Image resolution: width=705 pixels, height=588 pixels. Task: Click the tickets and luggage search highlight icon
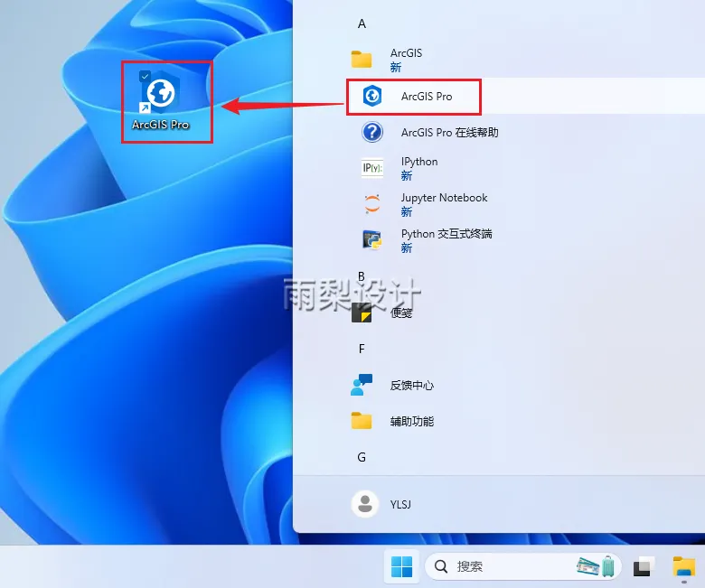coord(596,566)
